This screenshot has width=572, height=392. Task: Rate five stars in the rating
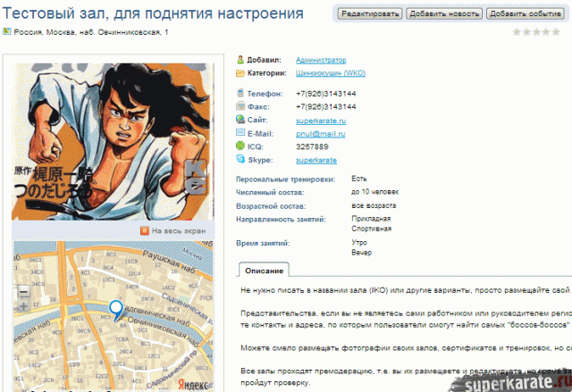pyautogui.click(x=556, y=32)
